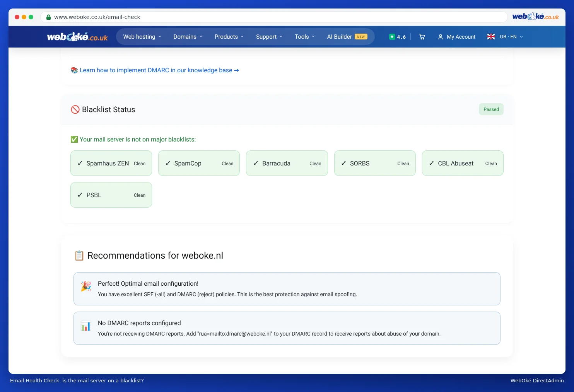Viewport: 574px width, 392px height.
Task: Open the Products menu
Action: pyautogui.click(x=229, y=37)
